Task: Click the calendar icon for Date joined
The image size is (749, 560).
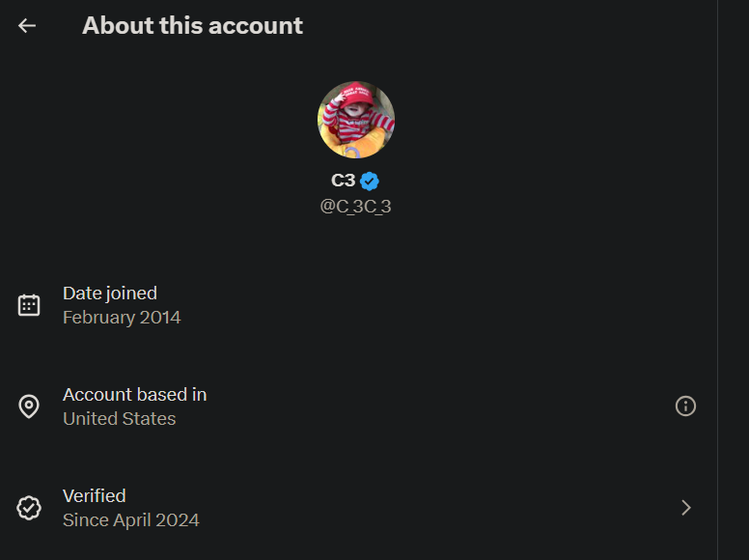Action: click(29, 305)
